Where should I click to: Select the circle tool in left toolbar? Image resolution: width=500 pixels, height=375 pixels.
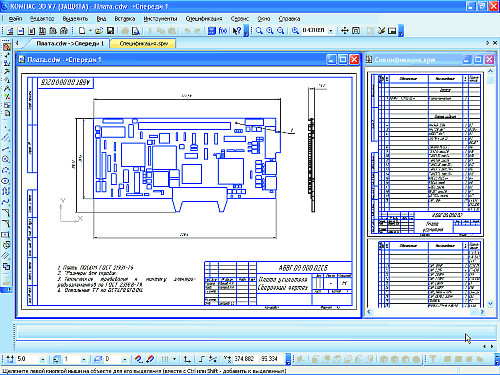pos(6,159)
